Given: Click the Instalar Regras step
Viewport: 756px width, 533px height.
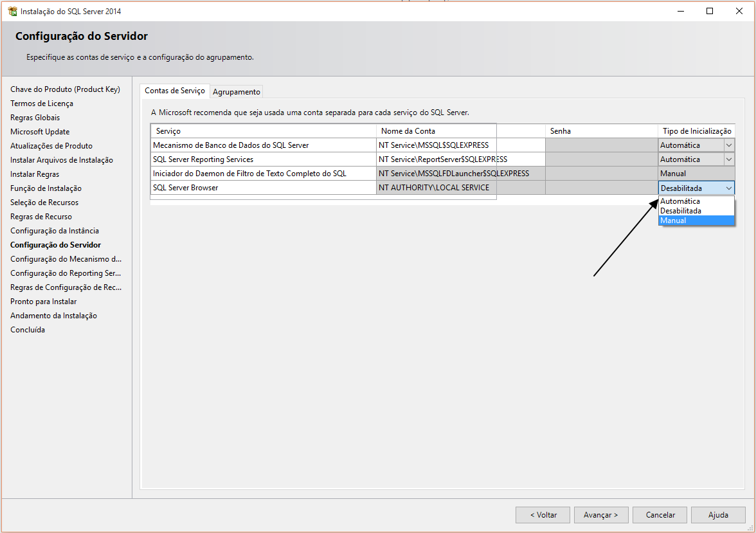Looking at the screenshot, I should click(35, 174).
